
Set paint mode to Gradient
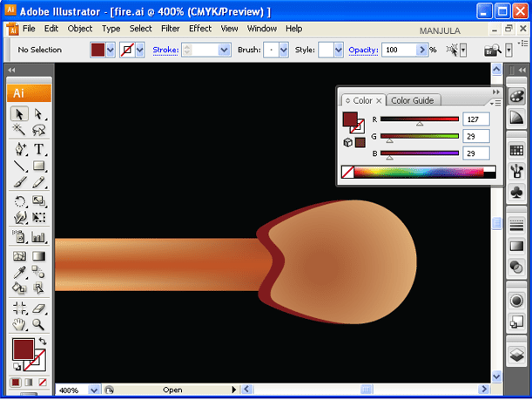tap(29, 383)
